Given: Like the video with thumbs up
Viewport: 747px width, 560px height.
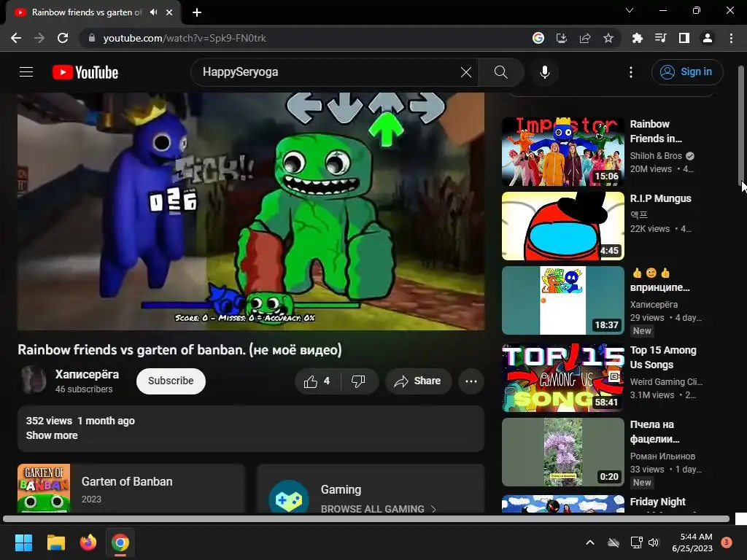Looking at the screenshot, I should [x=317, y=381].
